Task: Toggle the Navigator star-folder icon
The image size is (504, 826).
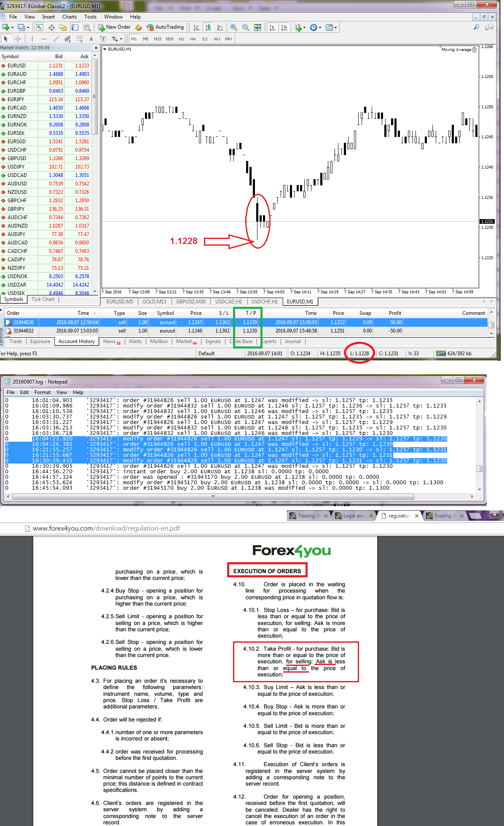Action: click(x=63, y=27)
